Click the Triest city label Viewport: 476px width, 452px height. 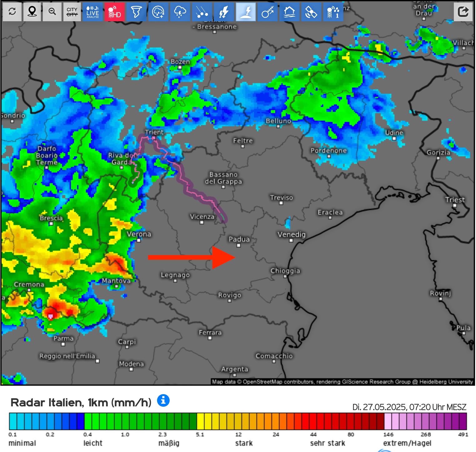click(455, 200)
